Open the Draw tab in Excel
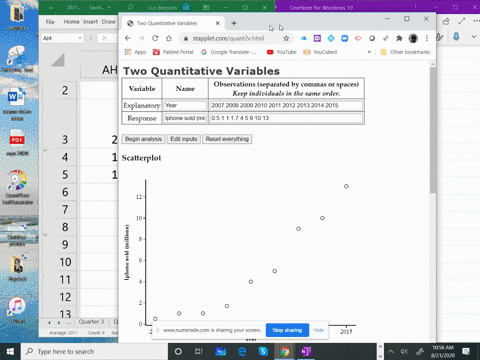Image resolution: width=480 pixels, height=360 pixels. point(108,22)
